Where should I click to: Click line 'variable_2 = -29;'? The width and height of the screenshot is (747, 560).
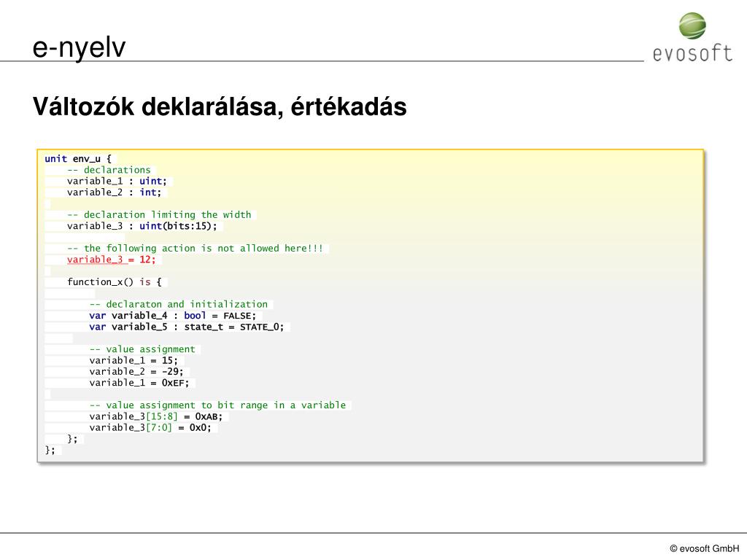click(136, 372)
